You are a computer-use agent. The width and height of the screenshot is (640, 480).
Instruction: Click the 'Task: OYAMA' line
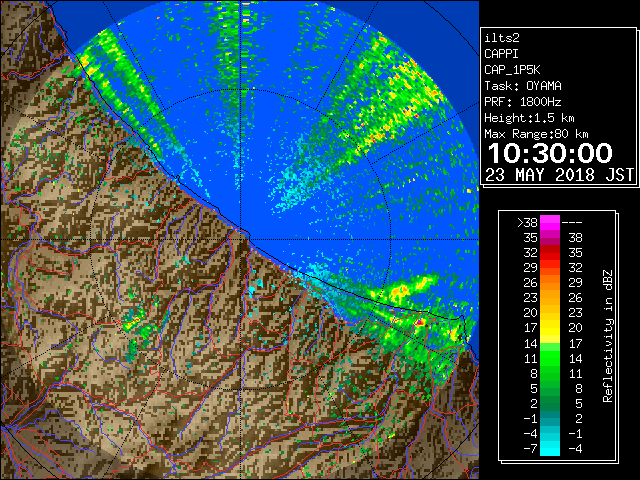(523, 86)
